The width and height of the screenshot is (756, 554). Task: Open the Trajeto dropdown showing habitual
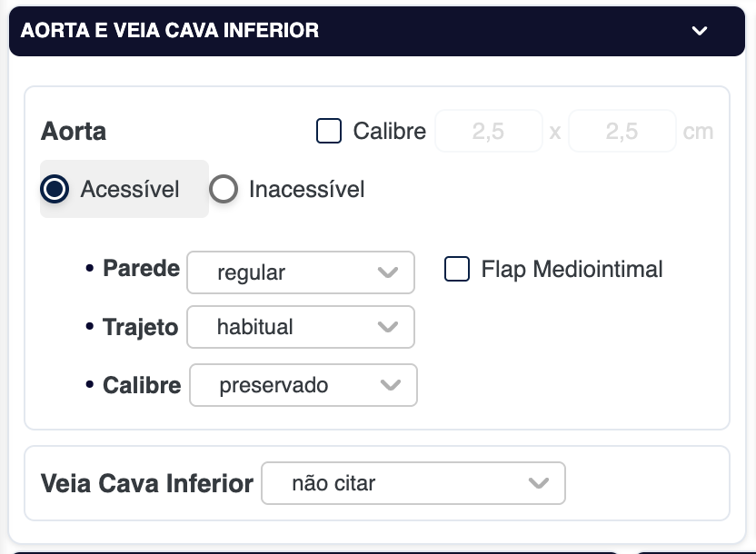click(x=300, y=327)
